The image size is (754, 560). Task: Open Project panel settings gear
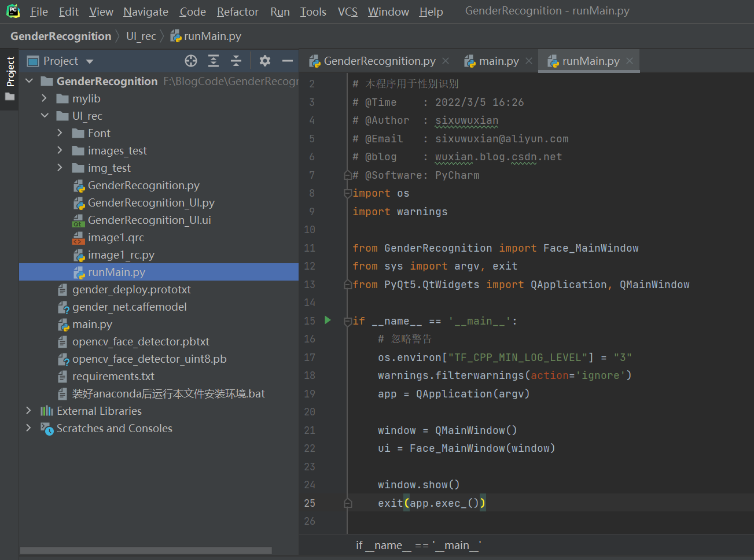265,61
